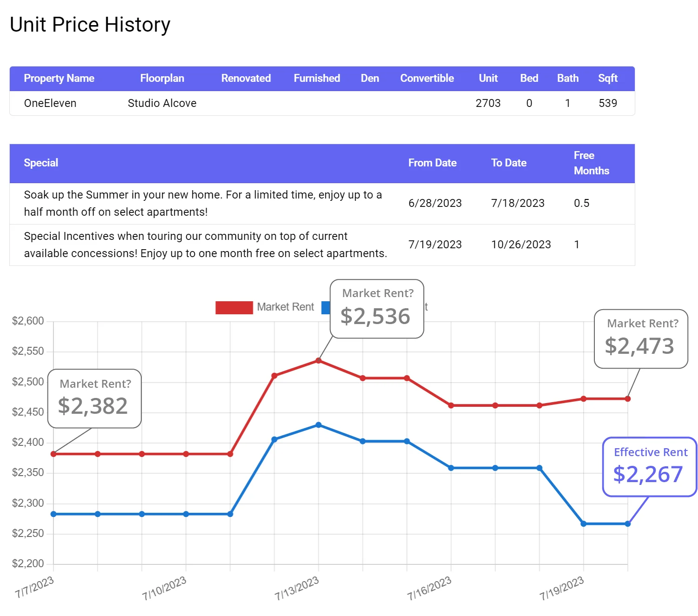Click the From Date column header
Viewport: 698px width, 616px height.
(432, 163)
